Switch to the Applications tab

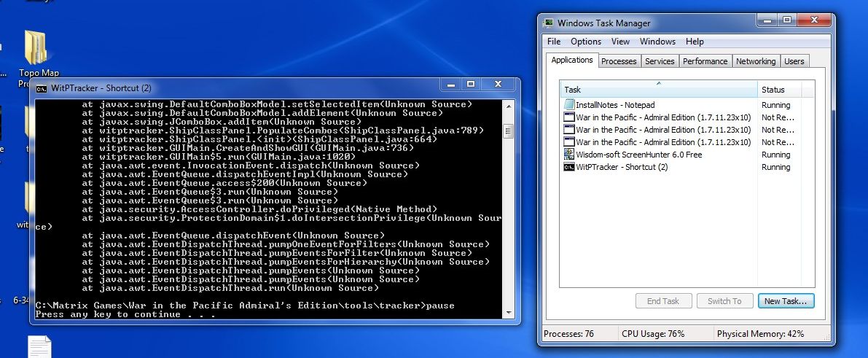pyautogui.click(x=572, y=61)
